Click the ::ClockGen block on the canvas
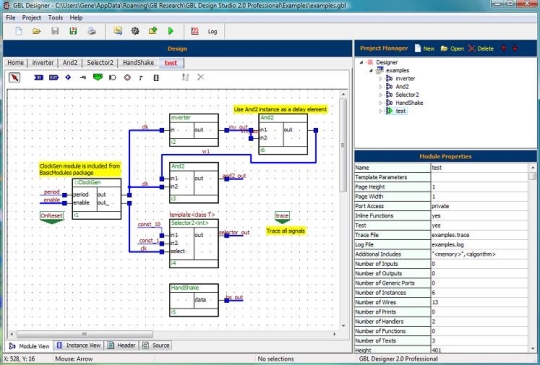The image size is (540, 365). click(x=97, y=199)
